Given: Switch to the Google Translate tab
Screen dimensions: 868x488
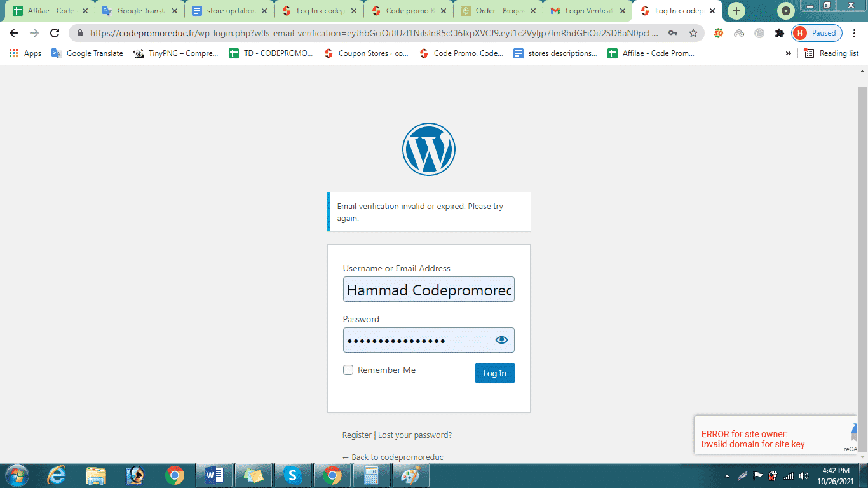Looking at the screenshot, I should click(140, 11).
